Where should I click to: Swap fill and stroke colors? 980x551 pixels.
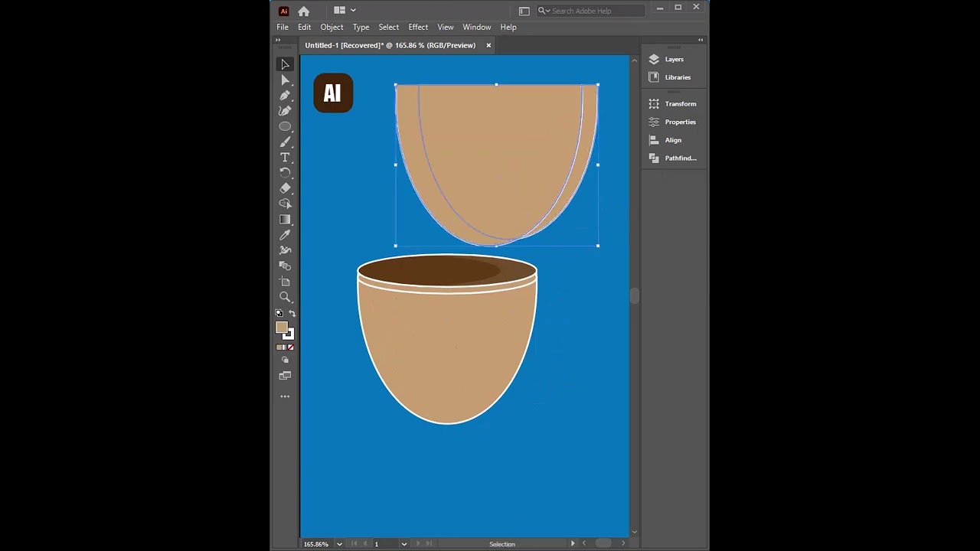coord(292,314)
